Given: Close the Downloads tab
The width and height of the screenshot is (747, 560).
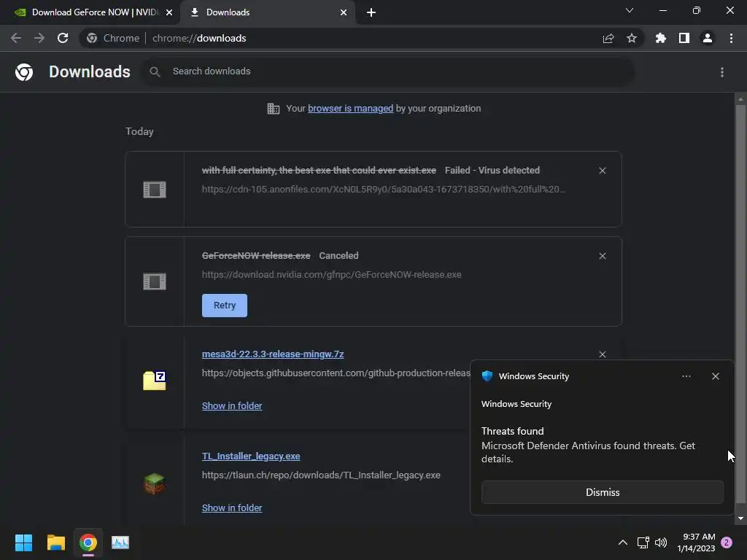Looking at the screenshot, I should 344,12.
